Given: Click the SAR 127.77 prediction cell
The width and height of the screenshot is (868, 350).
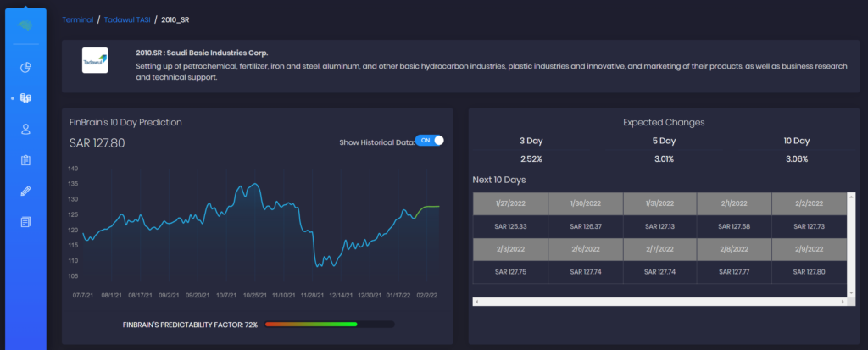Looking at the screenshot, I should [734, 272].
